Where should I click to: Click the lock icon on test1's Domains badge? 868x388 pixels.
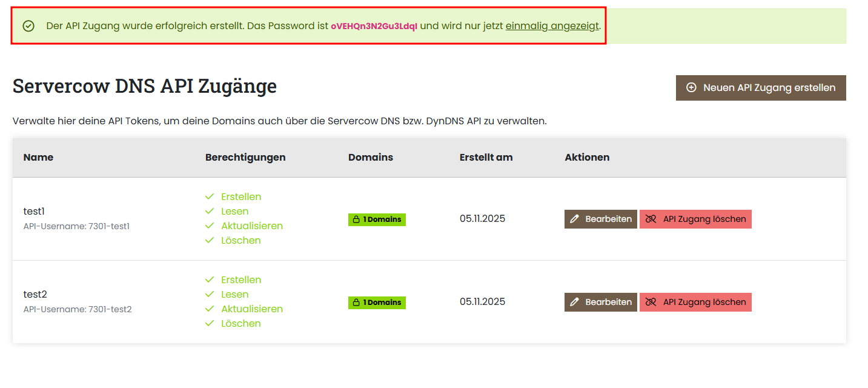point(356,219)
